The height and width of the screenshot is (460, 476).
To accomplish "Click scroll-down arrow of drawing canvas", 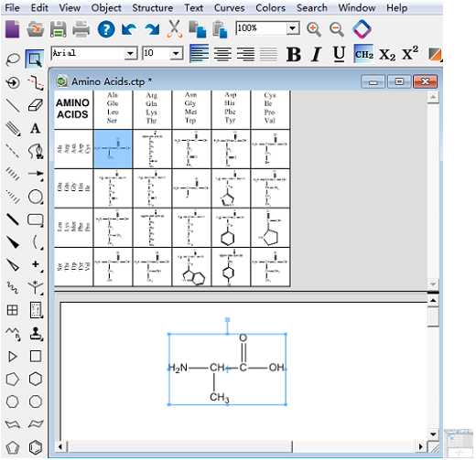I will tap(433, 433).
